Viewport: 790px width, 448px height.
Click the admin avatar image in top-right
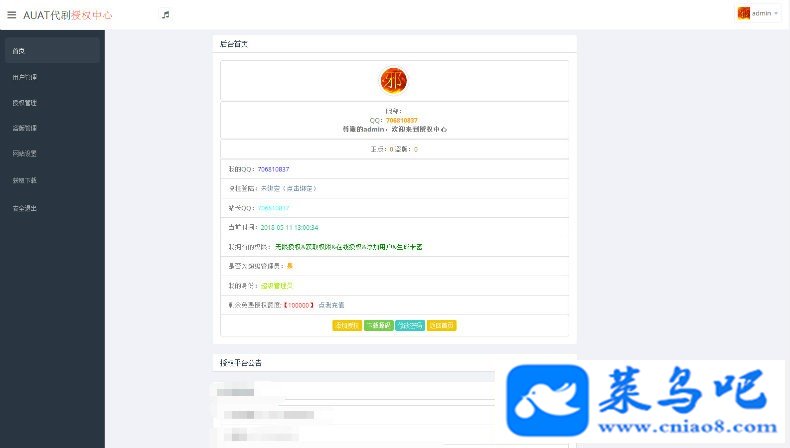coord(744,13)
